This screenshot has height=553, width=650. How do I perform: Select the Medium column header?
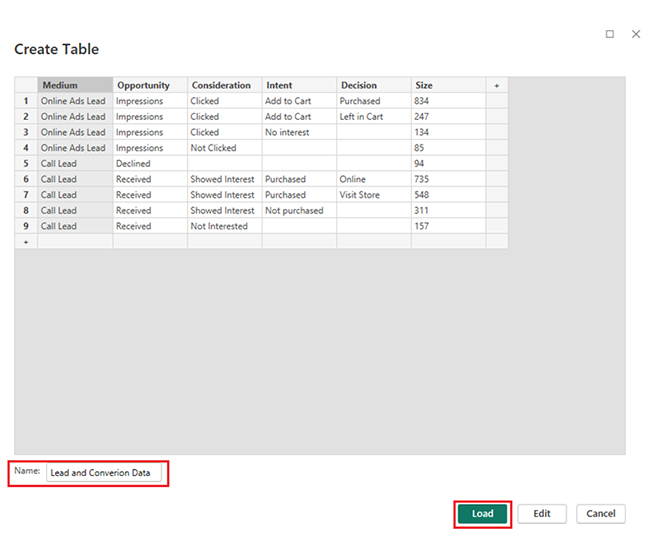click(x=75, y=86)
